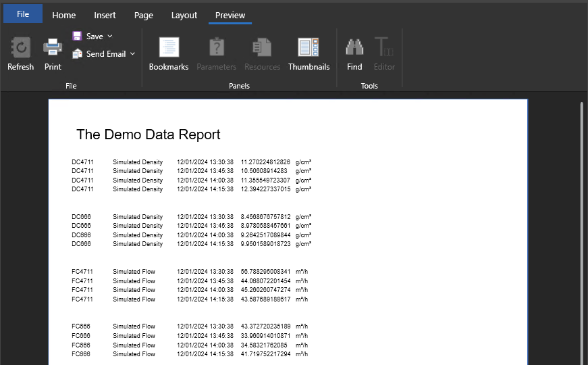588x365 pixels.
Task: Click value 9.2642517089844
Action: (x=265, y=235)
